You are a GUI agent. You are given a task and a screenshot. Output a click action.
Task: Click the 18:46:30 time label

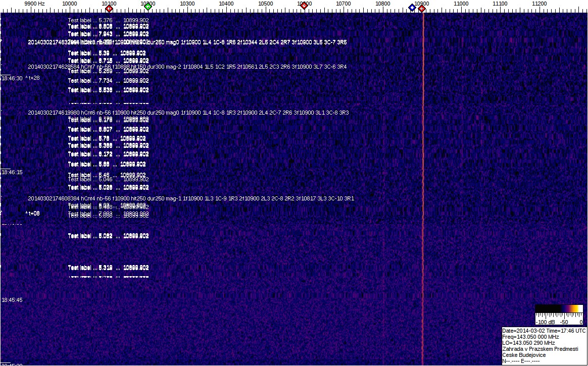click(12, 78)
